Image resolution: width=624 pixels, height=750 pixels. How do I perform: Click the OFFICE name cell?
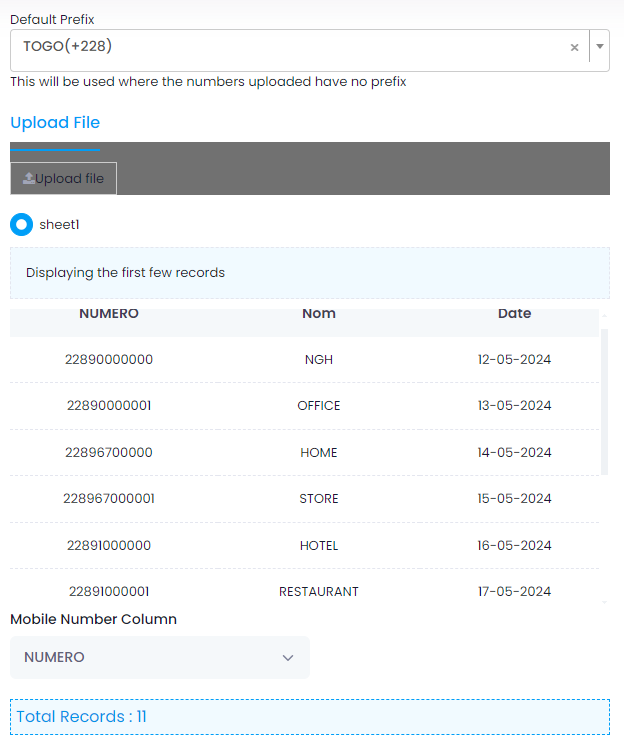click(318, 406)
